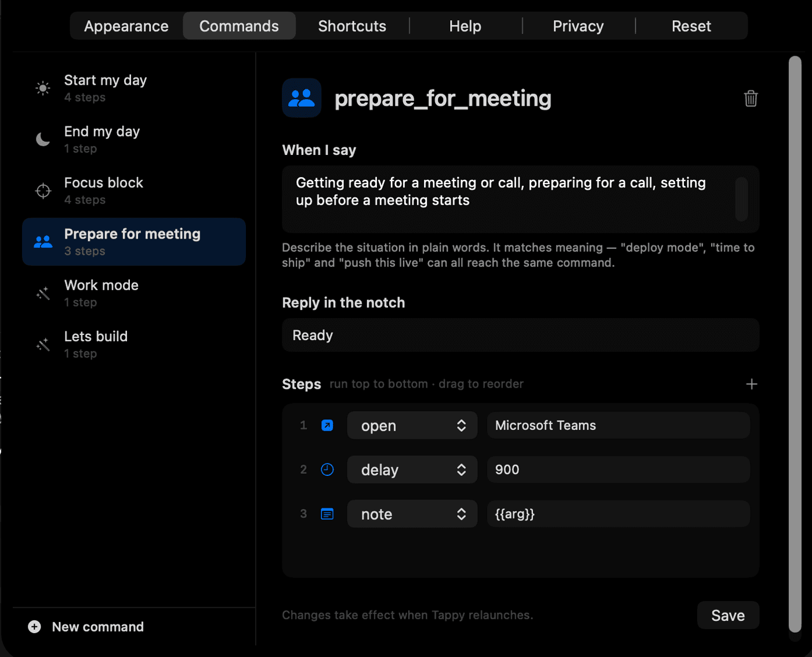Screen dimensions: 812x657
Task: Click the {{arg}} note value field
Action: tap(618, 514)
